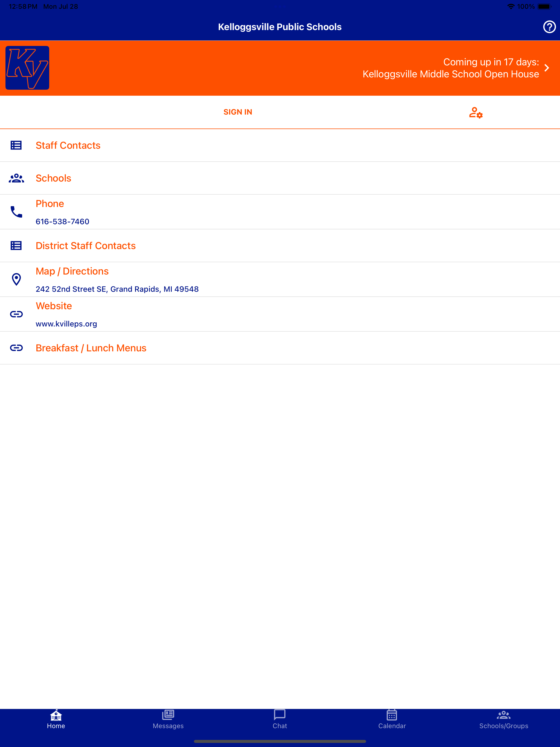
Task: Select the Phone label
Action: (x=50, y=204)
